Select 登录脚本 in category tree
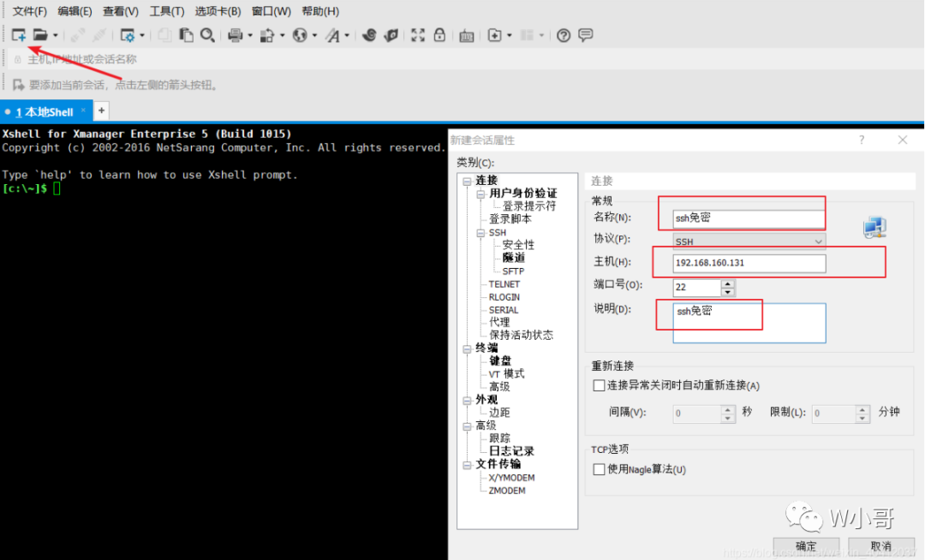This screenshot has height=560, width=925. 510,219
